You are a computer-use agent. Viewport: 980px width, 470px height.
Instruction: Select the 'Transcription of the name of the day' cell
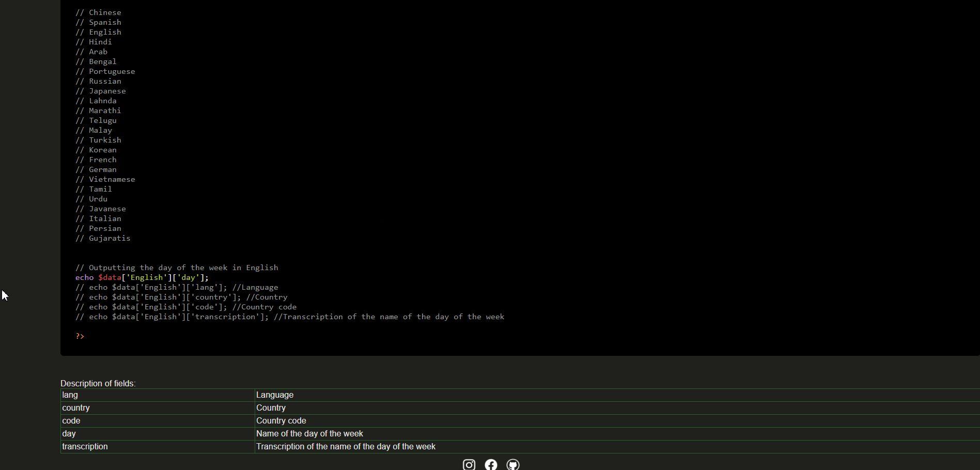click(x=617, y=447)
